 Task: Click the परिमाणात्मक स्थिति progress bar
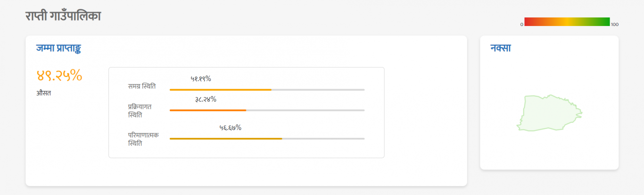267,138
